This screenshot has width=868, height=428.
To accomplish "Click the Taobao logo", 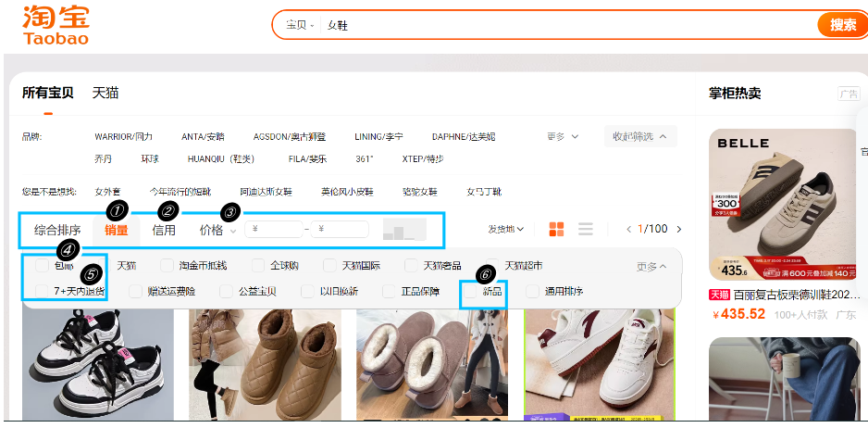I will [x=56, y=24].
